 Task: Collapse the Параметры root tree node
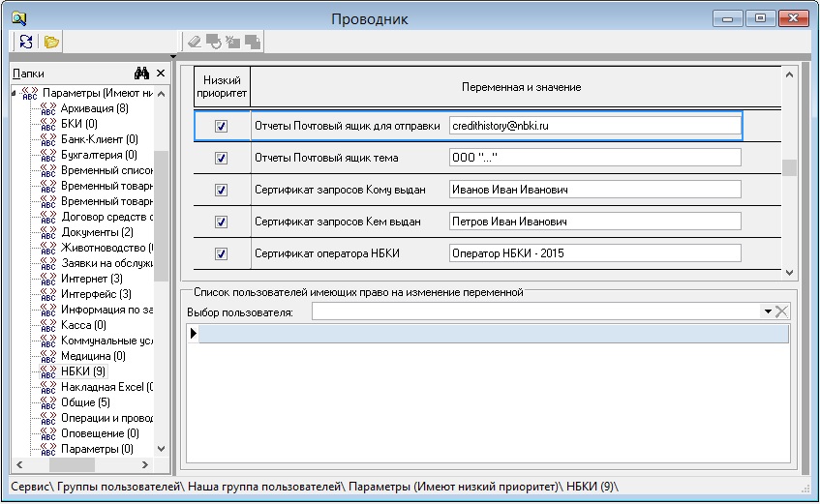click(15, 94)
